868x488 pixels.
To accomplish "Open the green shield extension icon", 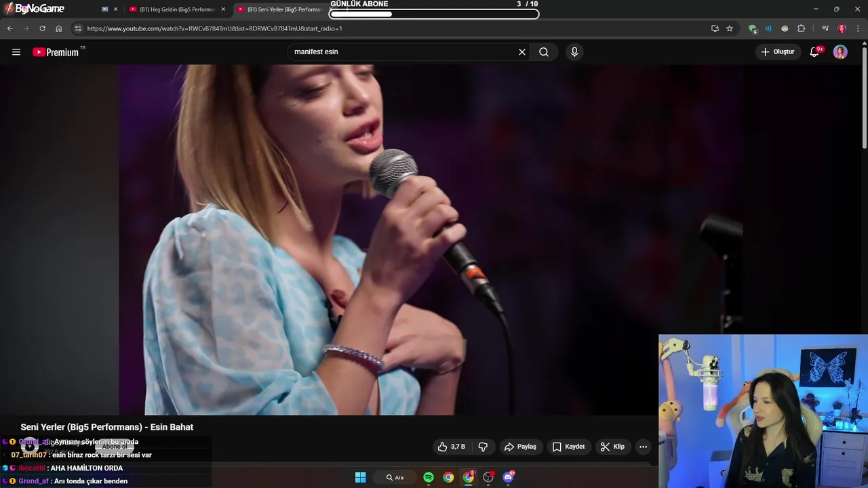I will pos(752,28).
